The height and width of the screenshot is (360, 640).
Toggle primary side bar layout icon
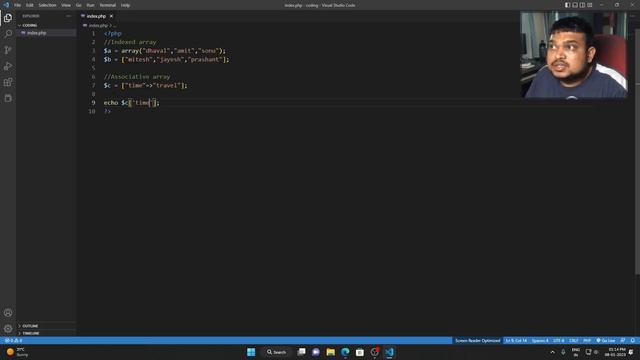pos(567,5)
